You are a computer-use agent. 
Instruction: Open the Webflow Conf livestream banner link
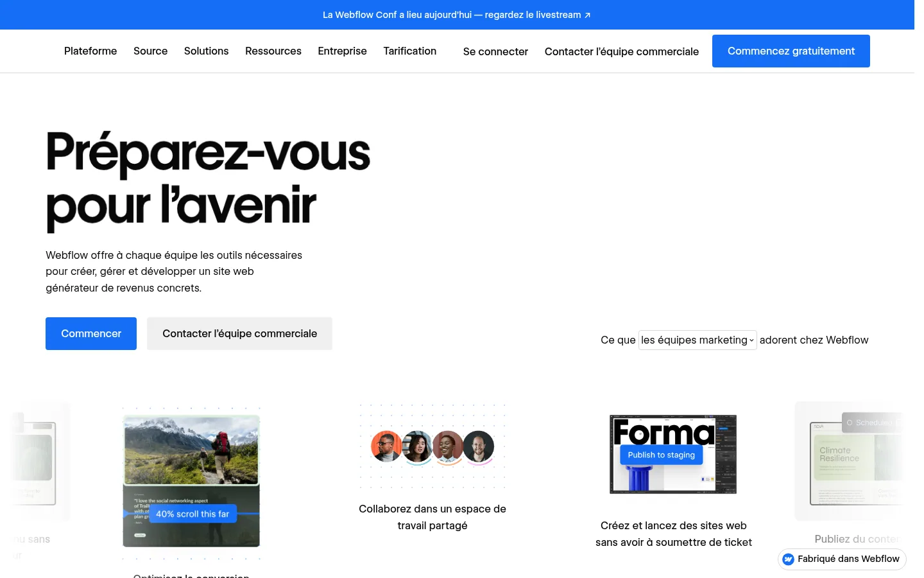click(456, 15)
